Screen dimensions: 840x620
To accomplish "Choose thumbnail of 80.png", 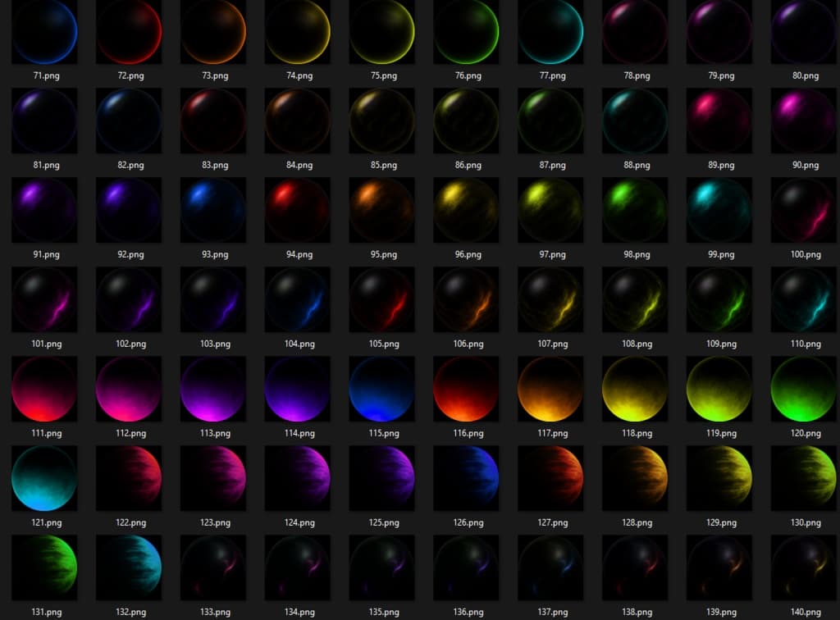I will (x=804, y=32).
